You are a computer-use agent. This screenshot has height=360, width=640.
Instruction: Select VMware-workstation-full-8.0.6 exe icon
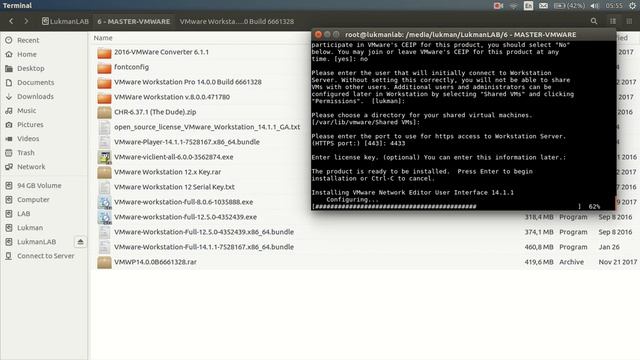pos(104,202)
